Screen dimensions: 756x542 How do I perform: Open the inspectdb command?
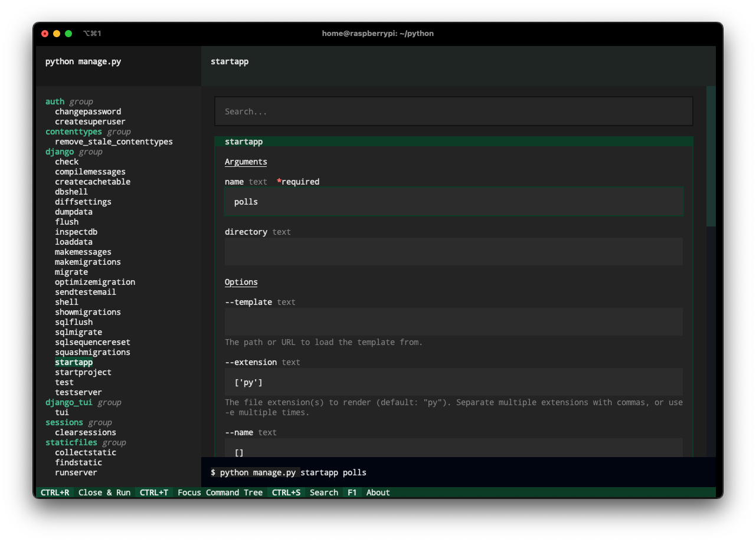76,232
